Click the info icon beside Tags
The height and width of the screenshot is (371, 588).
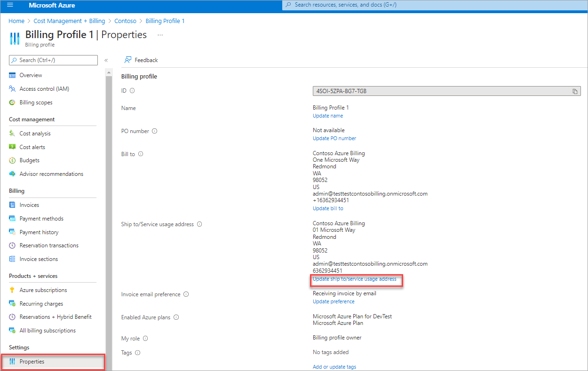138,353
